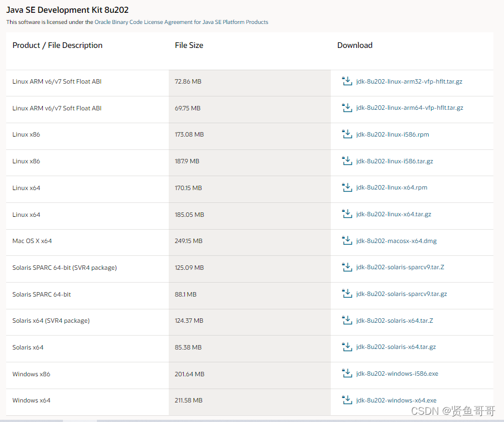504x422 pixels.
Task: Download jdk-8u202-linux-arm32-vfp-hflt.tar.gz file link
Action: click(409, 81)
